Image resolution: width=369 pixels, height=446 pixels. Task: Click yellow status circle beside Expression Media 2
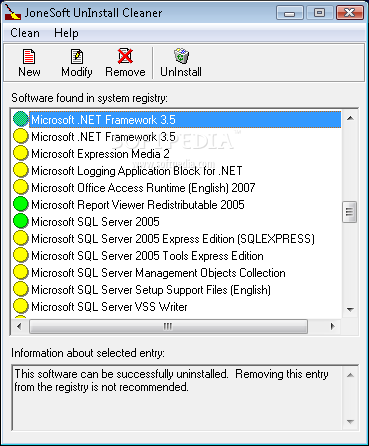[x=21, y=153]
